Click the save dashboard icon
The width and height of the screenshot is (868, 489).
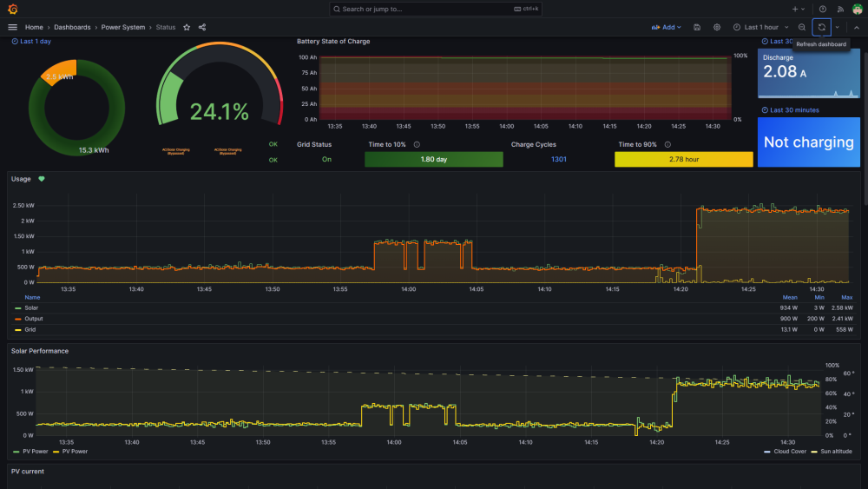coord(697,27)
